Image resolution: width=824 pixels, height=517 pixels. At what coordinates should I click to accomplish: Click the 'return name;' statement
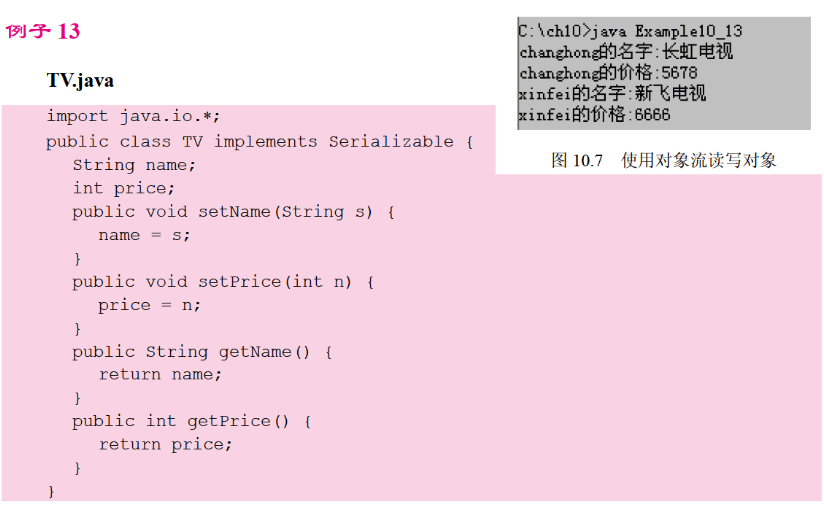(x=160, y=374)
